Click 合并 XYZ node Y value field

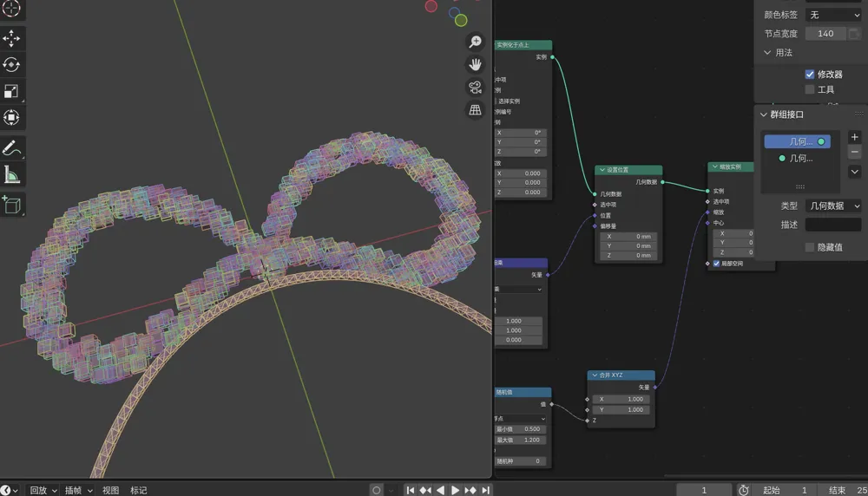620,410
